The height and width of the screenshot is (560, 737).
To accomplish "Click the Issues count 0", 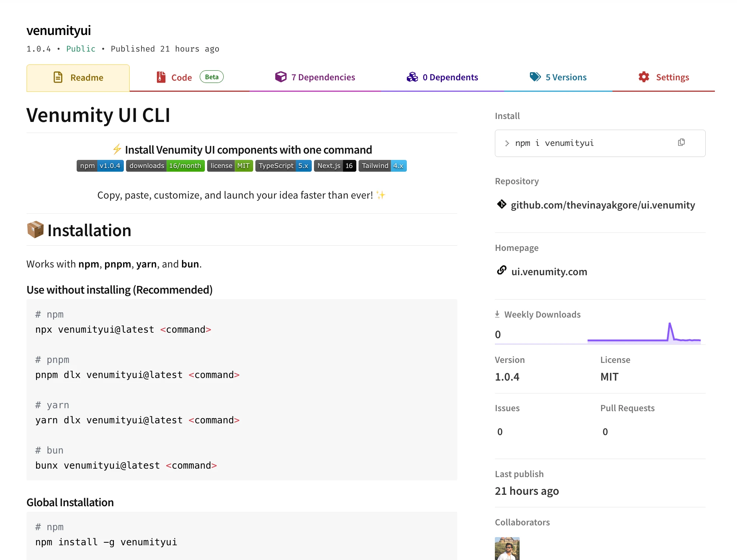I will [x=500, y=432].
